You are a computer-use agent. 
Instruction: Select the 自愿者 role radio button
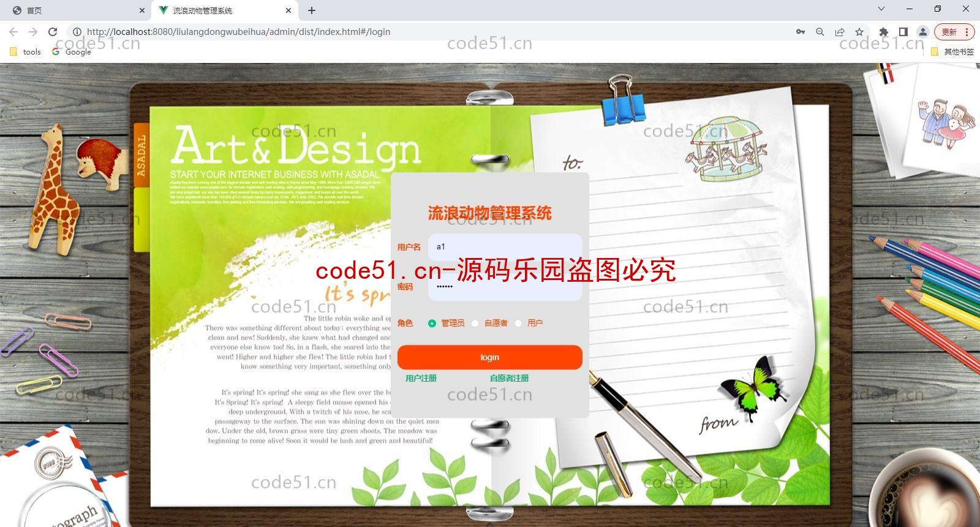475,323
